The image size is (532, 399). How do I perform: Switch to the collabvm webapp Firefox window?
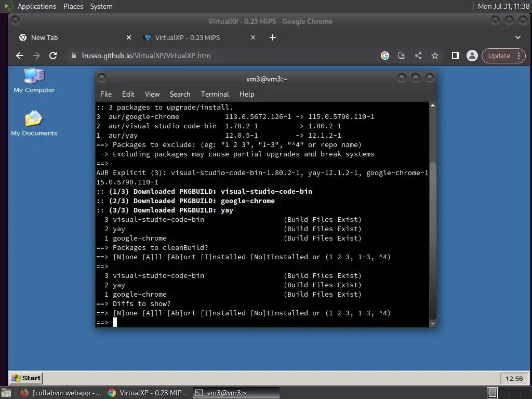61,393
